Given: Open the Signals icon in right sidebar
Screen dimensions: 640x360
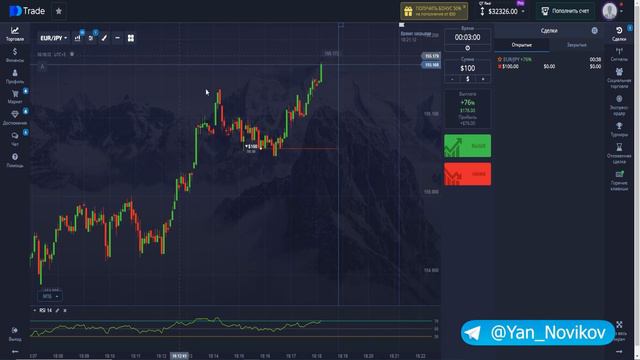Looking at the screenshot, I should point(619,55).
